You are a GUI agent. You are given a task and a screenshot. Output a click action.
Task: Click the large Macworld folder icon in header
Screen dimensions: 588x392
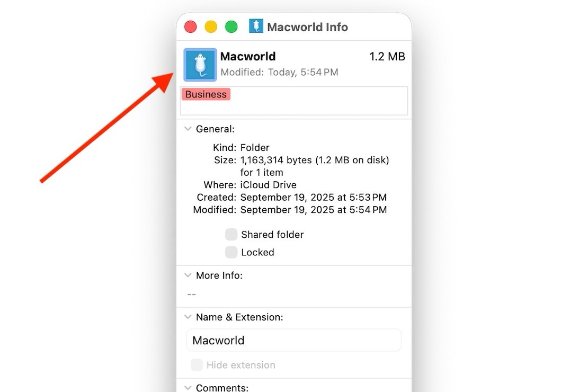tap(200, 65)
